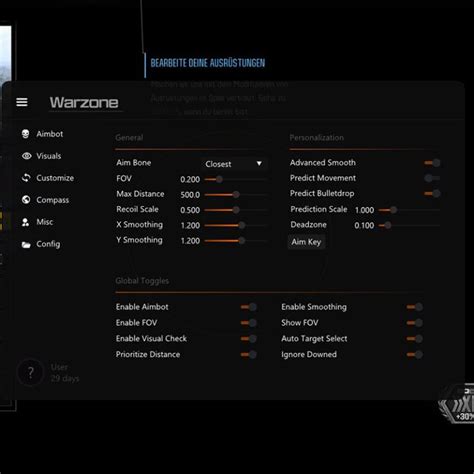474x474 pixels.
Task: Adjust the Max Distance slider
Action: [235, 194]
